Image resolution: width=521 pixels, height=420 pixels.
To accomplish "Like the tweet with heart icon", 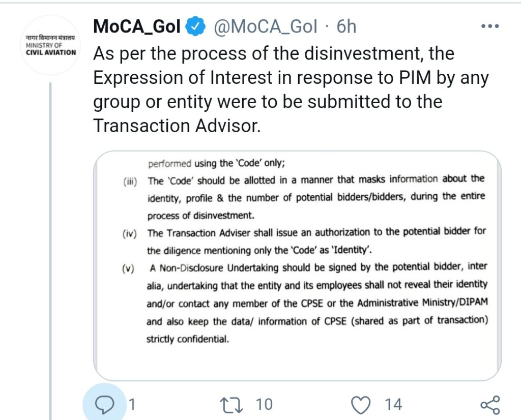I will tap(361, 405).
